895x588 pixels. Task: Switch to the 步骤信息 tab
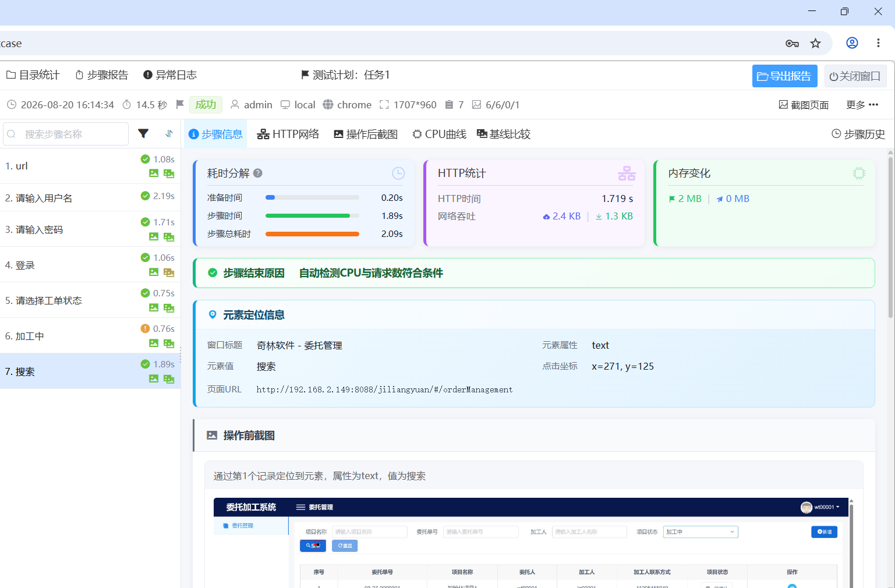tap(215, 134)
